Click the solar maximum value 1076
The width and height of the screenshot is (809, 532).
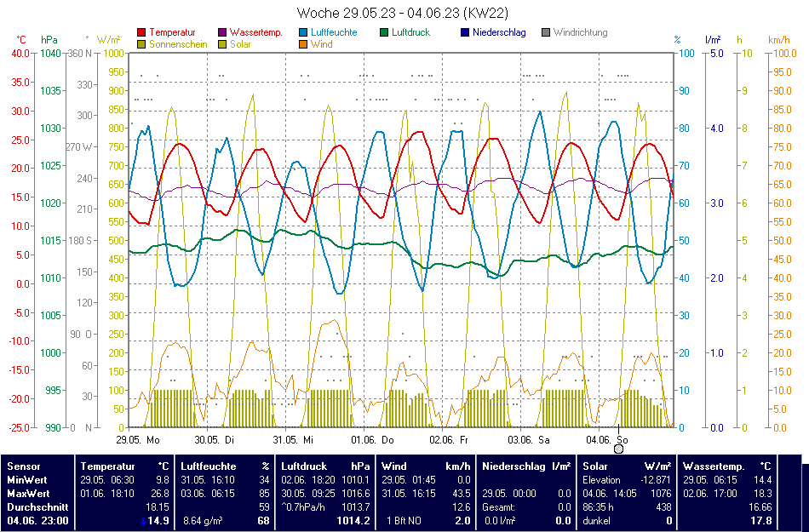(661, 494)
